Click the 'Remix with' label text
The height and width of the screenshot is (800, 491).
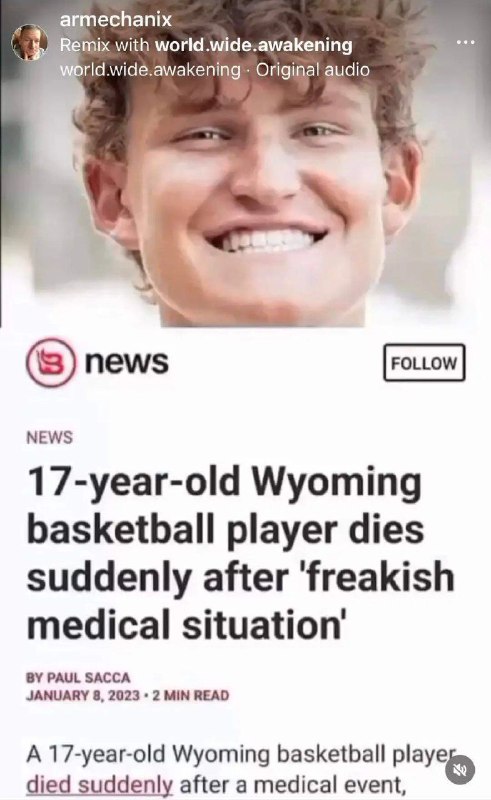pos(105,45)
